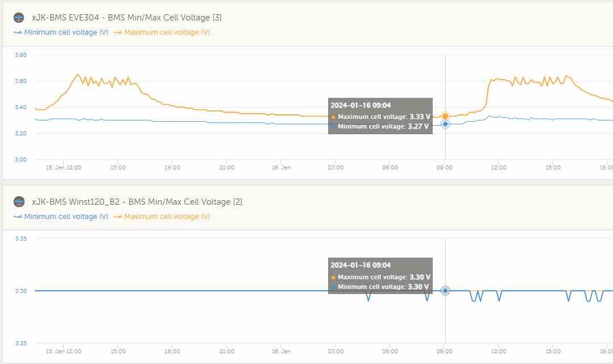Image resolution: width=613 pixels, height=364 pixels.
Task: Select the 16. Jan label on EVE304 time axis
Action: point(280,168)
